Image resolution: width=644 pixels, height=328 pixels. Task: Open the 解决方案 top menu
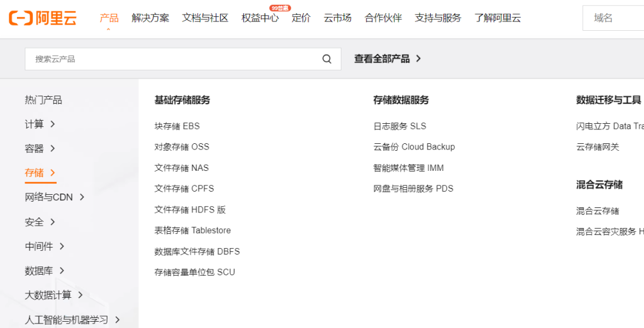tap(150, 18)
